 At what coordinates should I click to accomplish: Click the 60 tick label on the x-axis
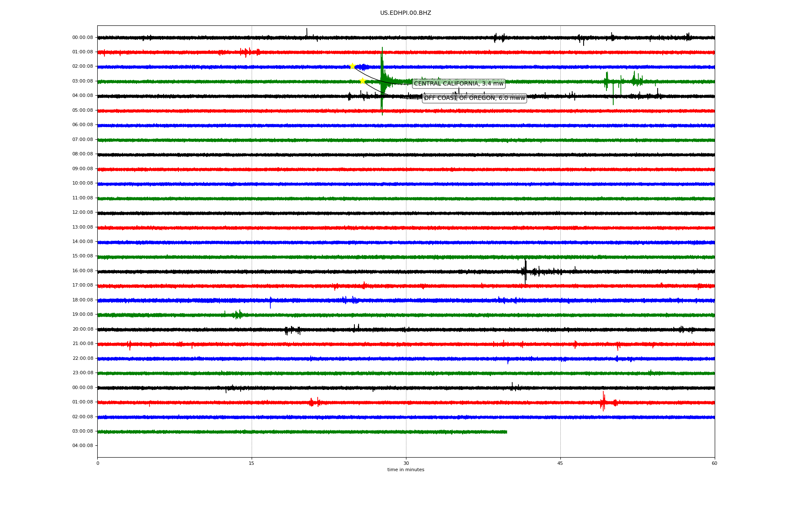[x=714, y=463]
